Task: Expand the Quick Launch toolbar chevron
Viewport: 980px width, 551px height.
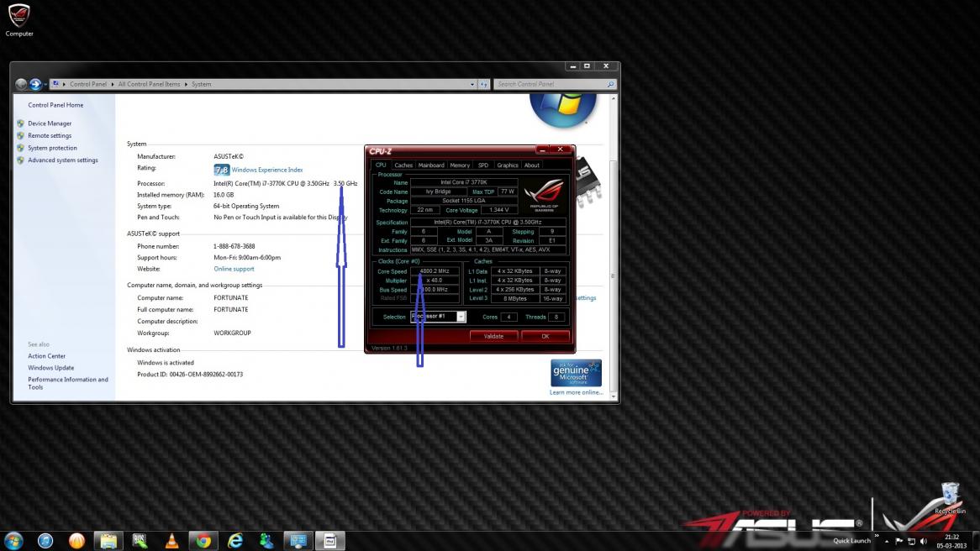Action: (x=877, y=536)
